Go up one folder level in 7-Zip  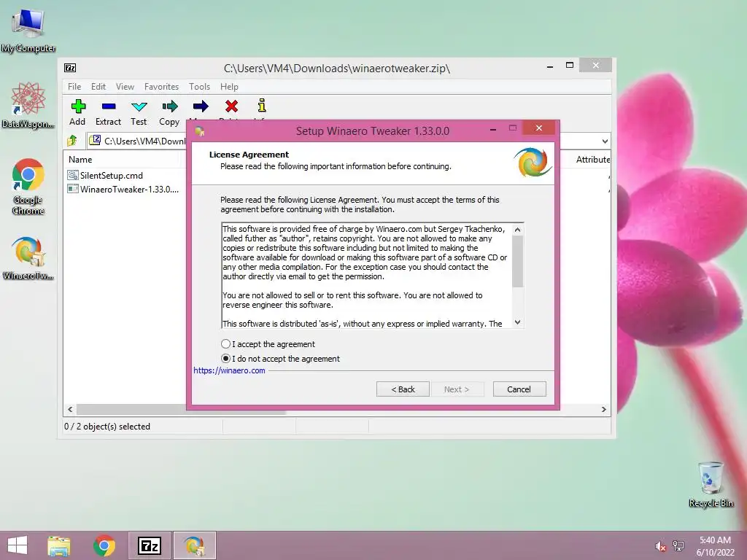click(72, 141)
